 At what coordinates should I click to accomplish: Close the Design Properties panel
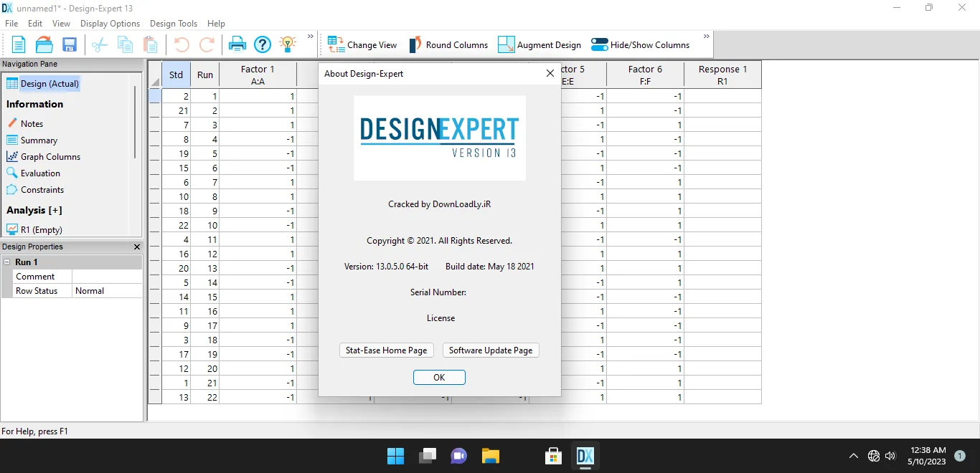pos(137,247)
